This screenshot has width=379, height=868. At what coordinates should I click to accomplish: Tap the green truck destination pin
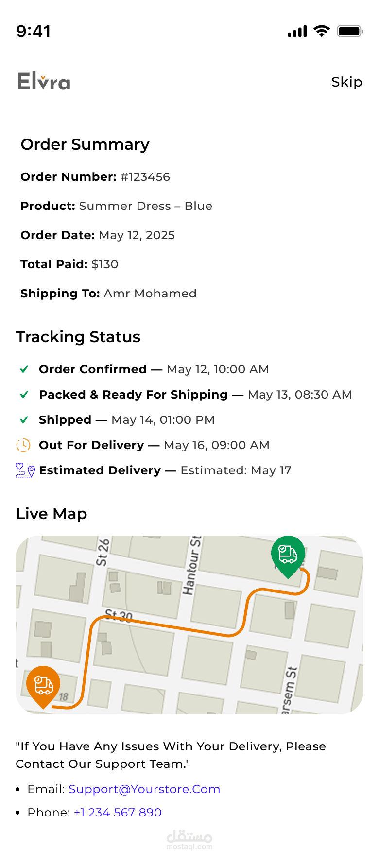288,554
